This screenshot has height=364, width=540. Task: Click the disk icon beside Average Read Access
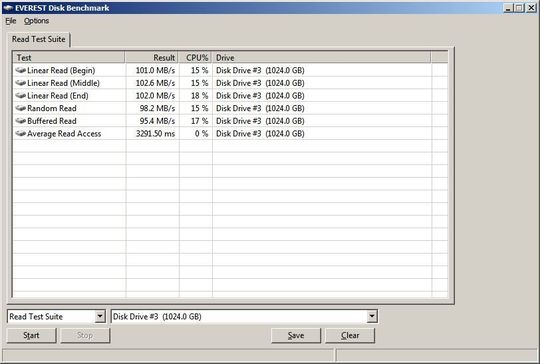tap(21, 134)
